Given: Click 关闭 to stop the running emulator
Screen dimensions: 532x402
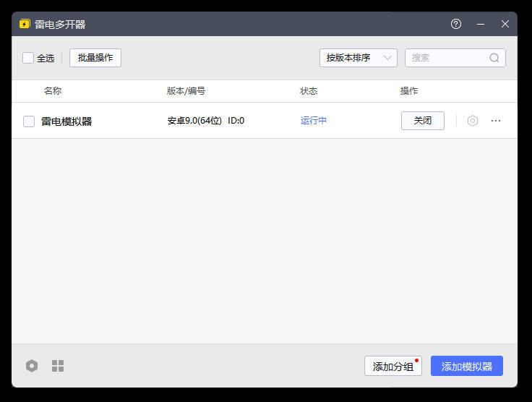Looking at the screenshot, I should point(423,121).
